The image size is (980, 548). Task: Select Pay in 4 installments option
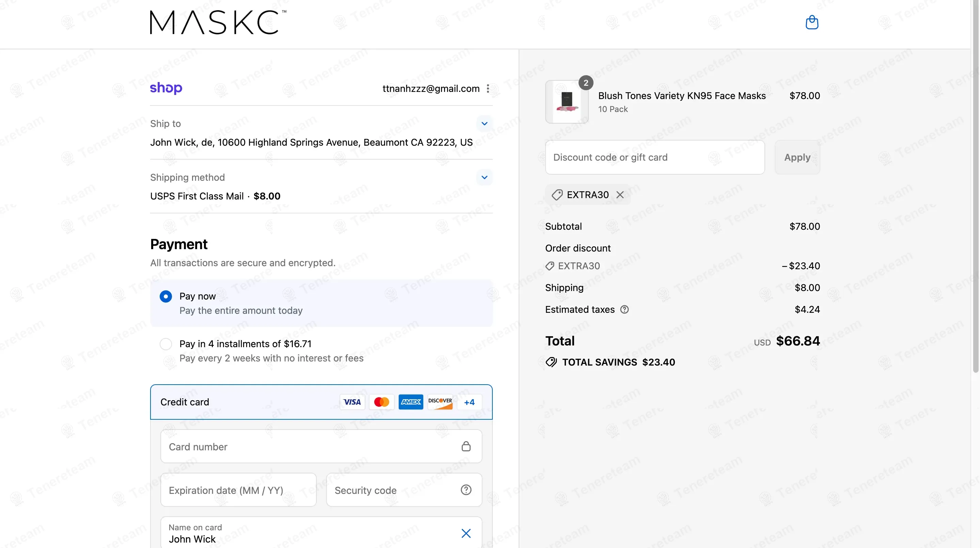pyautogui.click(x=166, y=344)
